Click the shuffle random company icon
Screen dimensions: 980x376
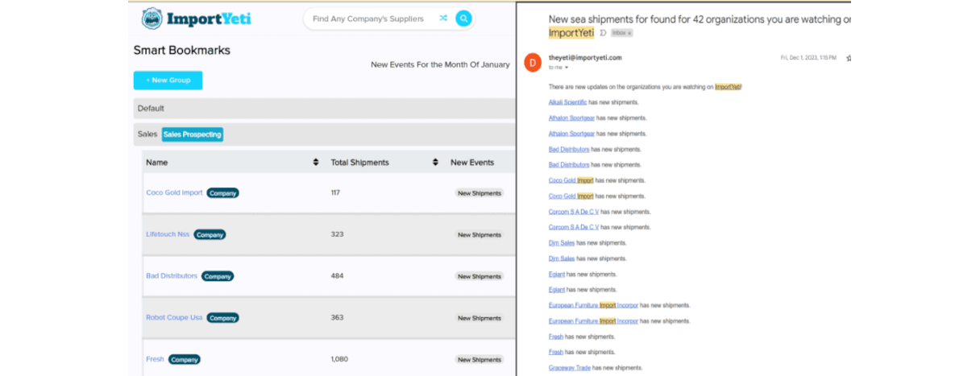pyautogui.click(x=443, y=19)
